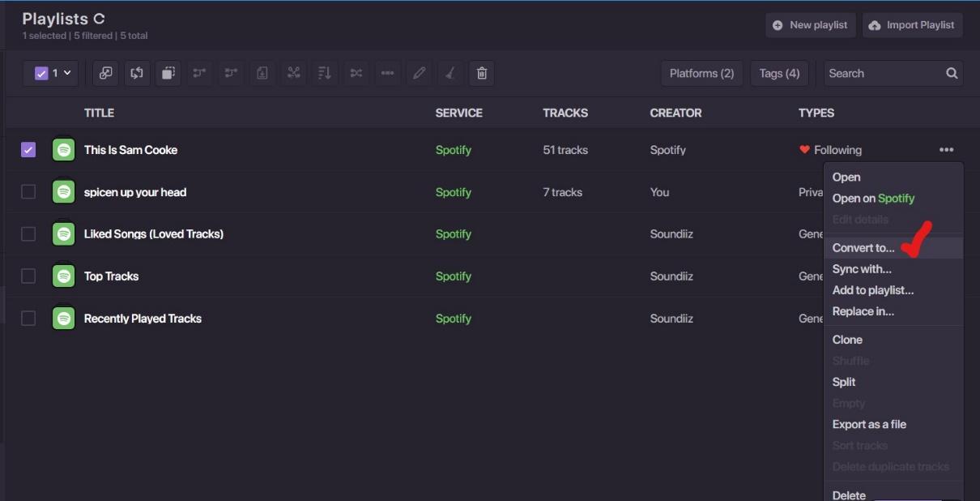
Task: Check Recently Played Tracks checkbox
Action: 28,319
